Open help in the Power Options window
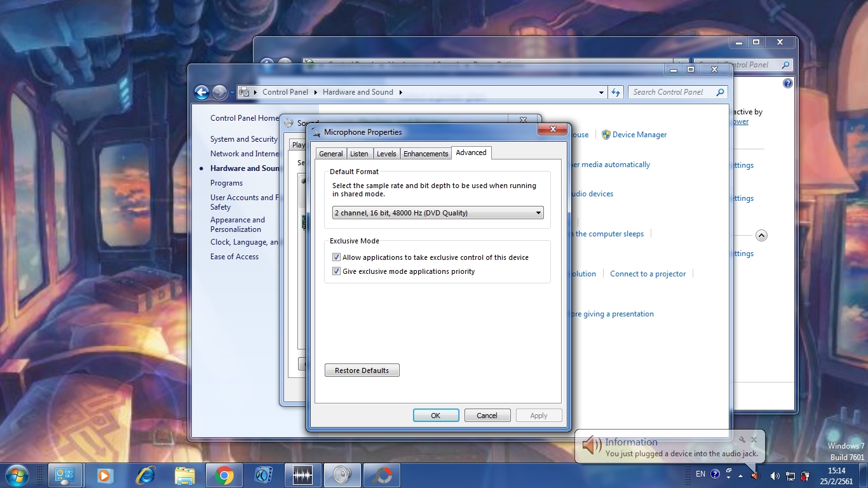 (788, 83)
